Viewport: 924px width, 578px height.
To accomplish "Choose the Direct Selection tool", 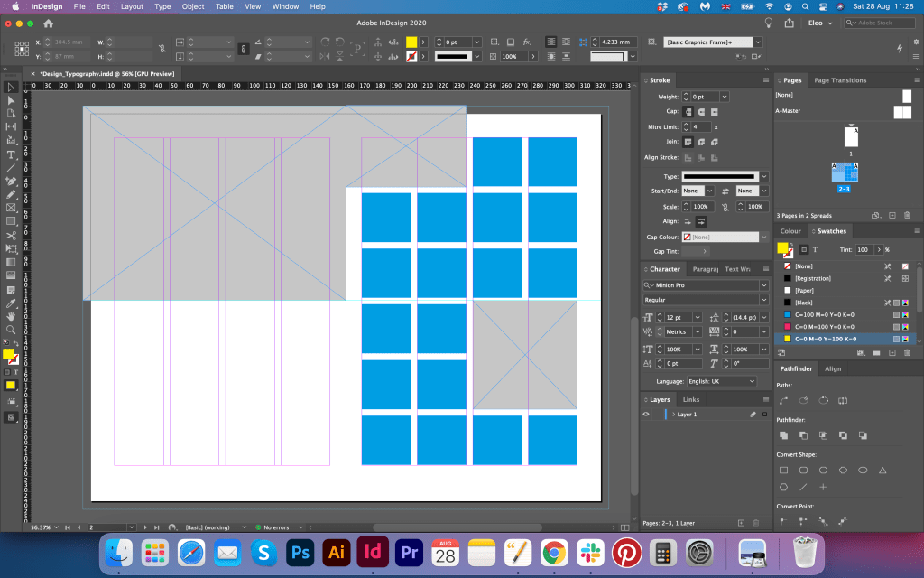I will [12, 100].
